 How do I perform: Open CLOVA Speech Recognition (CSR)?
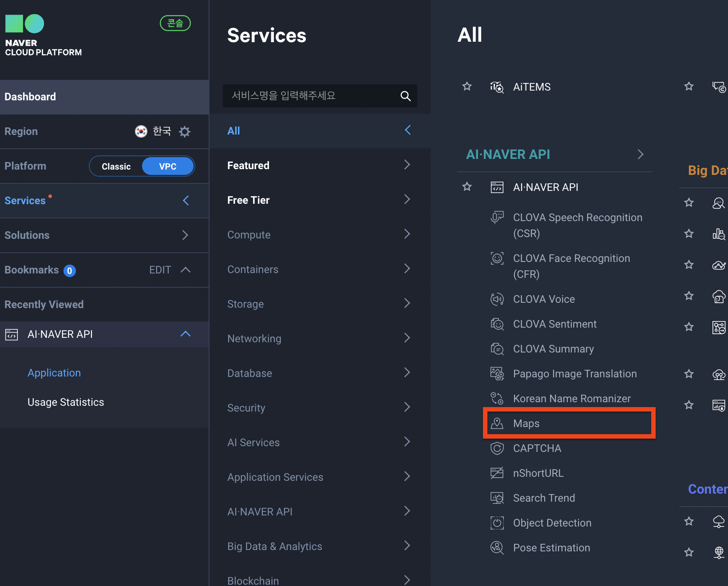pyautogui.click(x=578, y=226)
